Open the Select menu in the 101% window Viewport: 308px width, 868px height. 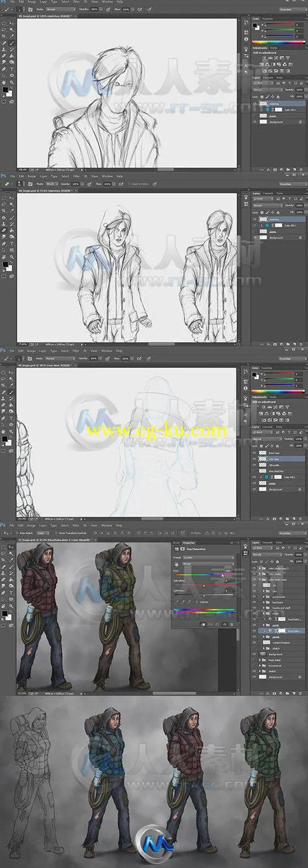coord(65,351)
